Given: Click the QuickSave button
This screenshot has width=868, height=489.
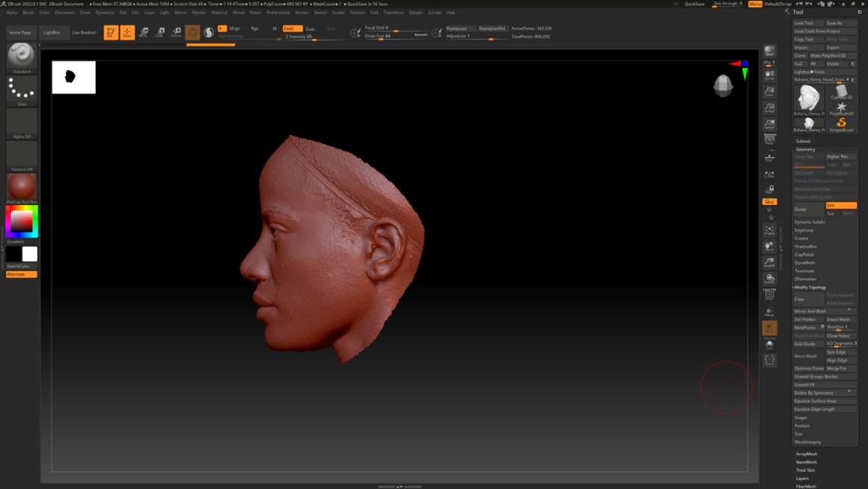Looking at the screenshot, I should click(694, 4).
